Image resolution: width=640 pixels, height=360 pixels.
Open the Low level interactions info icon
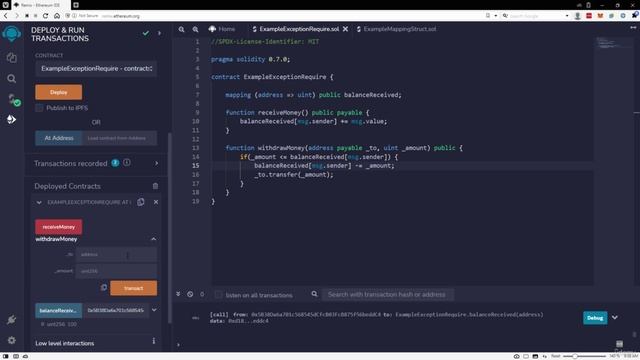tap(153, 341)
